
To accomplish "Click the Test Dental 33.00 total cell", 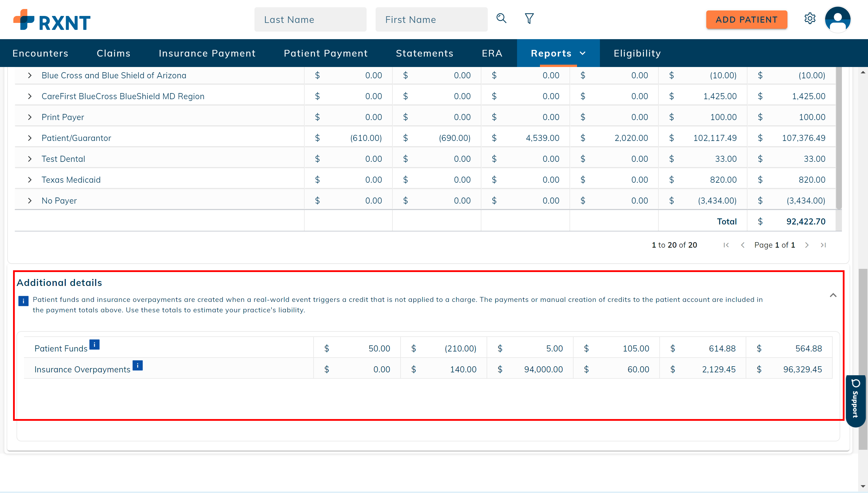I will click(815, 159).
